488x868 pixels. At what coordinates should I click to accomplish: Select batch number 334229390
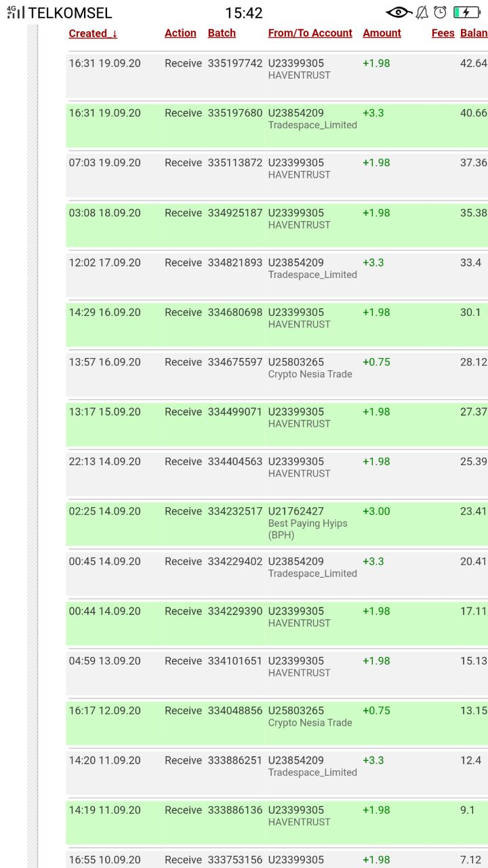point(235,611)
